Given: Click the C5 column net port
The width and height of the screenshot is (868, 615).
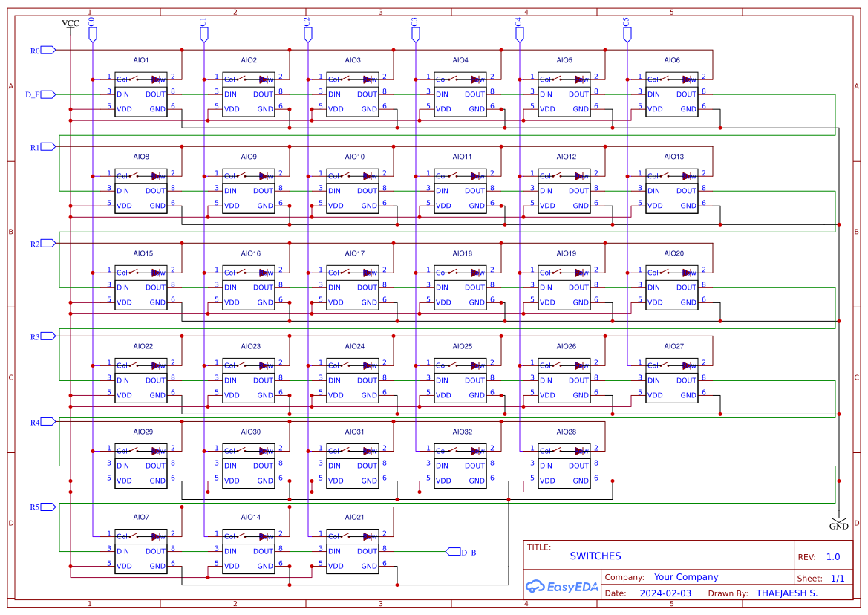Looking at the screenshot, I should point(627,33).
